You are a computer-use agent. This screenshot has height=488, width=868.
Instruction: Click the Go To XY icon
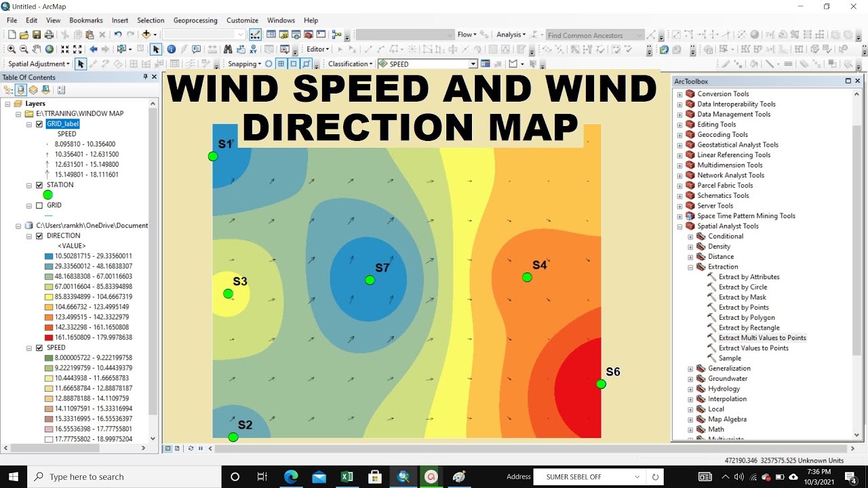pos(253,49)
